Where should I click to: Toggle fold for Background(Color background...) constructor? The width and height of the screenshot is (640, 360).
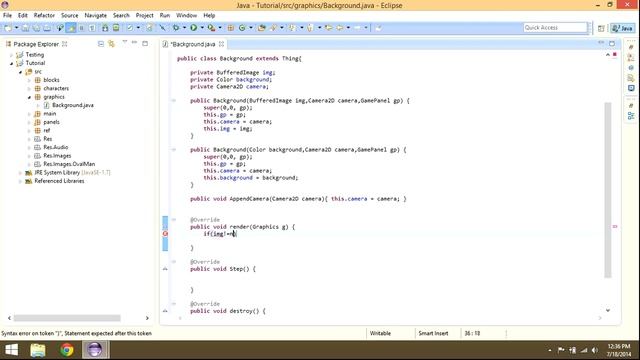click(173, 150)
